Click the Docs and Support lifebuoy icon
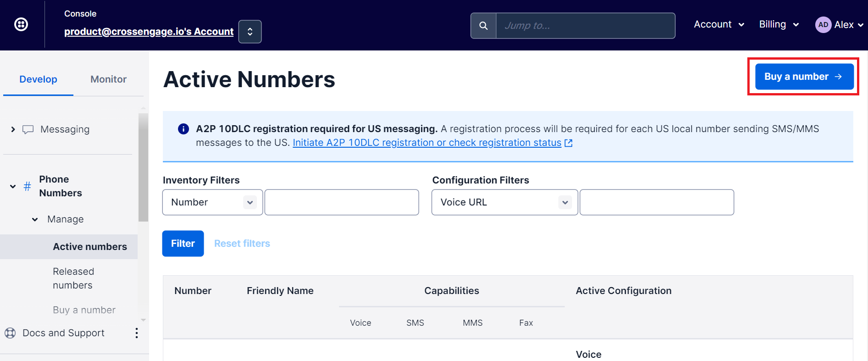This screenshot has height=361, width=868. 10,333
